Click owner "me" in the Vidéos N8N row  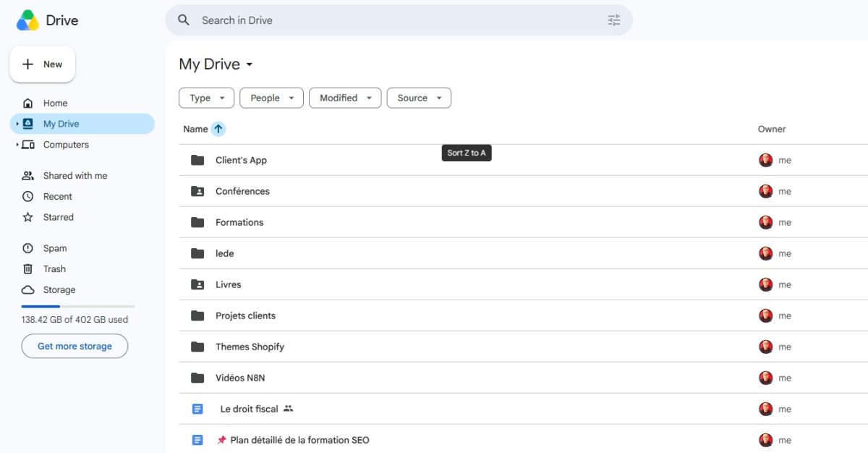[785, 378]
